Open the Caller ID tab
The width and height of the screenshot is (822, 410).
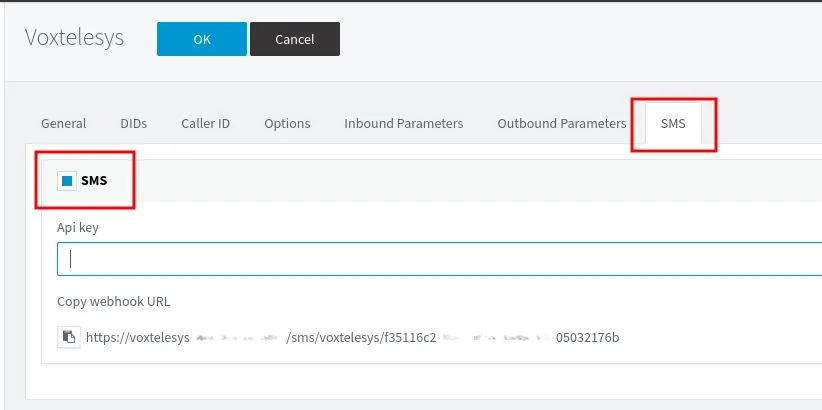[206, 124]
